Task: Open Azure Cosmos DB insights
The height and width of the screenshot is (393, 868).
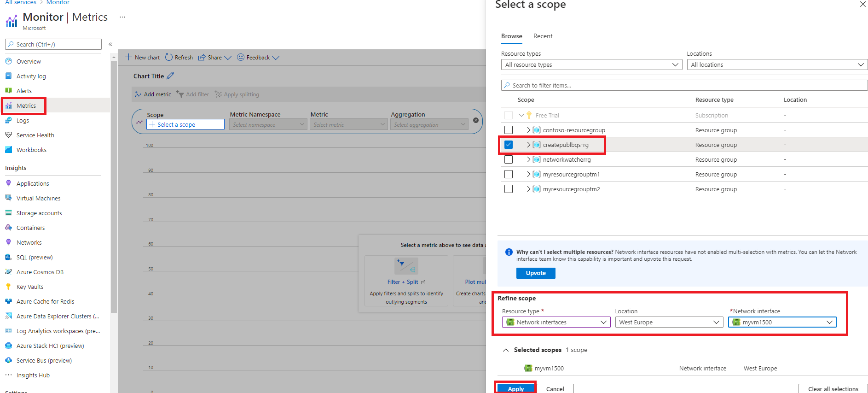Action: point(40,272)
